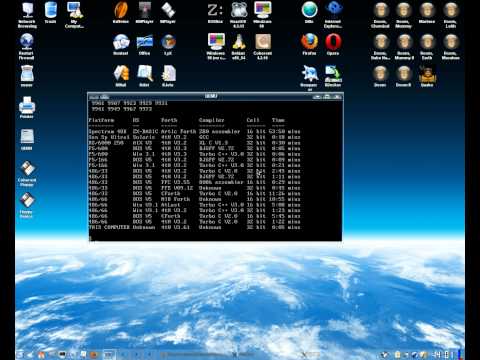The width and height of the screenshot is (480, 360).
Task: Click the Sun Sp Ultra1 row in terminal
Action: [x=194, y=137]
